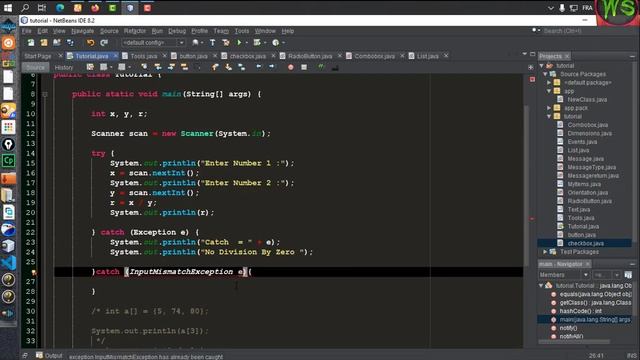This screenshot has width=640, height=360.
Task: Toggle the History editor view button
Action: coord(64,67)
